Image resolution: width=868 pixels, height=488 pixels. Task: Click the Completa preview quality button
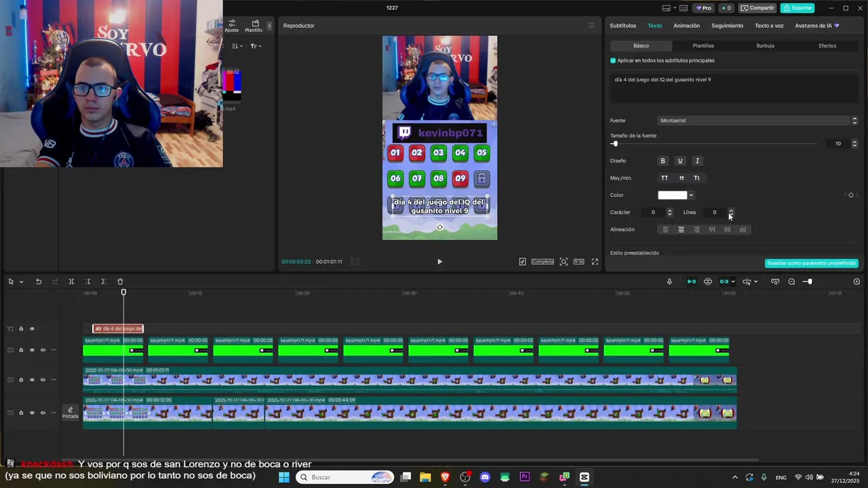[x=542, y=262]
